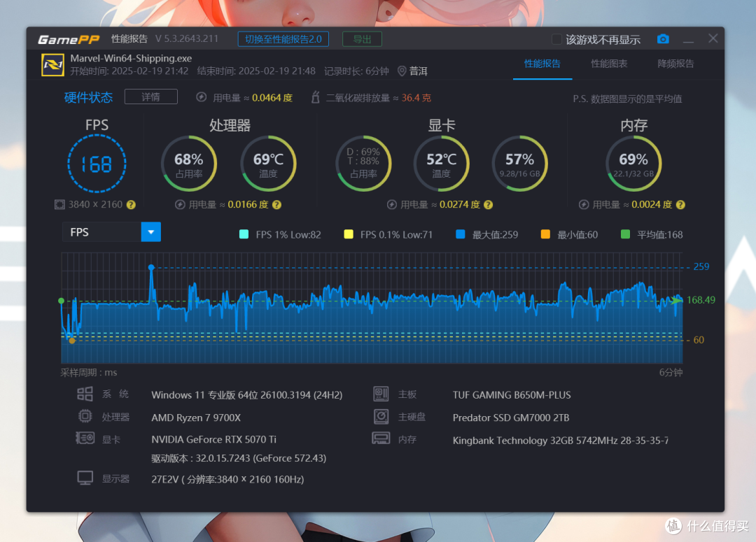
Task: Click Marvel-Win64-Shipping.exe title text
Action: (131, 58)
